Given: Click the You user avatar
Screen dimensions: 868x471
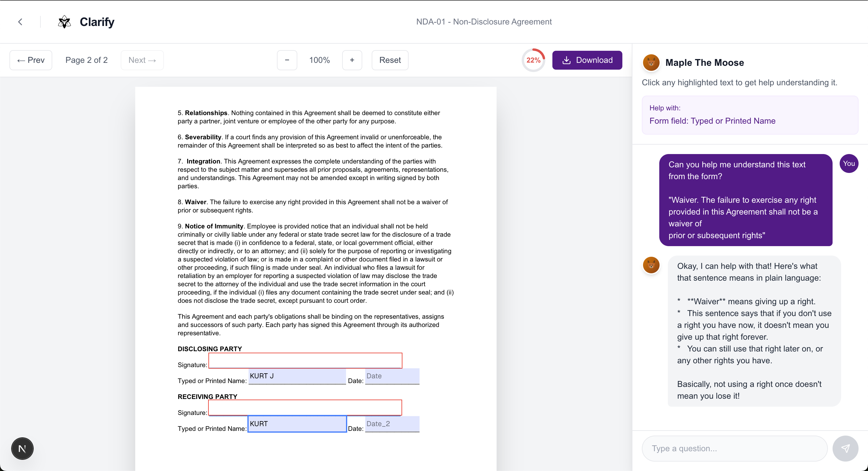Looking at the screenshot, I should pyautogui.click(x=849, y=163).
